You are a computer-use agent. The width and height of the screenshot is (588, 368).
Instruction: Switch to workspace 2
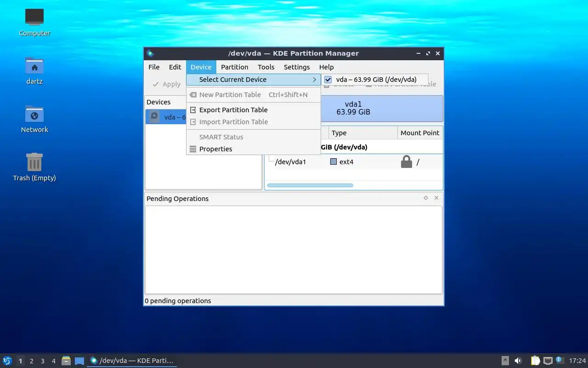[31, 361]
